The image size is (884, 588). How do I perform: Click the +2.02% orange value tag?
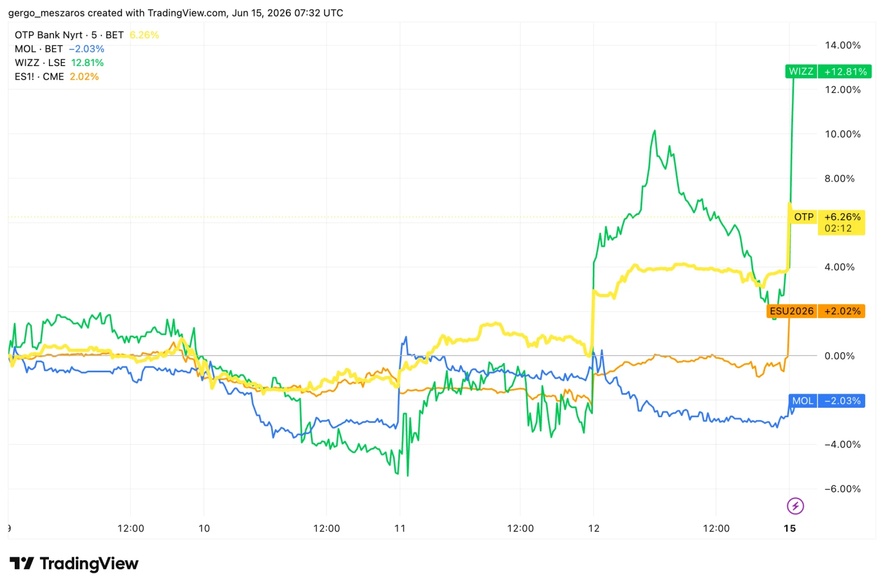pos(842,311)
